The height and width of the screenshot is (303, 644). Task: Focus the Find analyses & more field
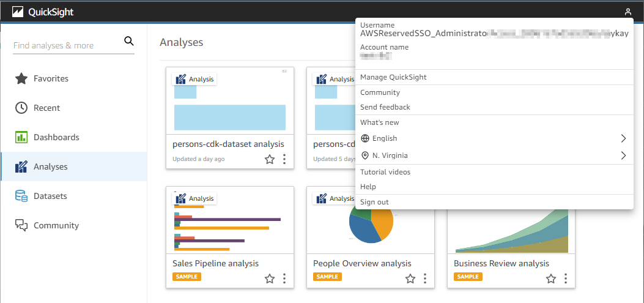[68, 45]
